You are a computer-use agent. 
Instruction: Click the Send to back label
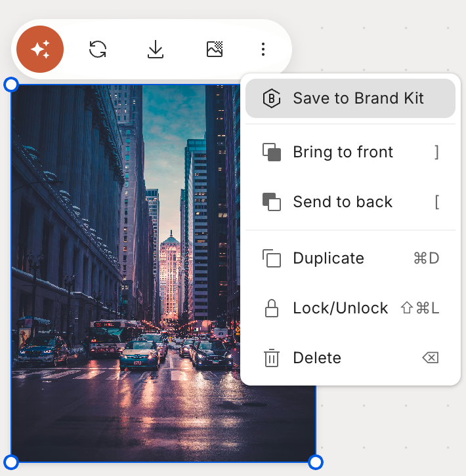(x=343, y=202)
